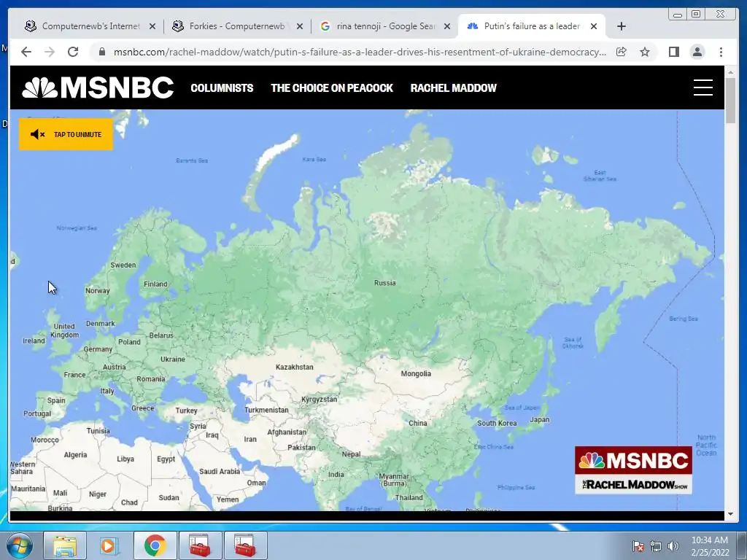747x560 pixels.
Task: View site info via padlock icon
Action: (101, 52)
